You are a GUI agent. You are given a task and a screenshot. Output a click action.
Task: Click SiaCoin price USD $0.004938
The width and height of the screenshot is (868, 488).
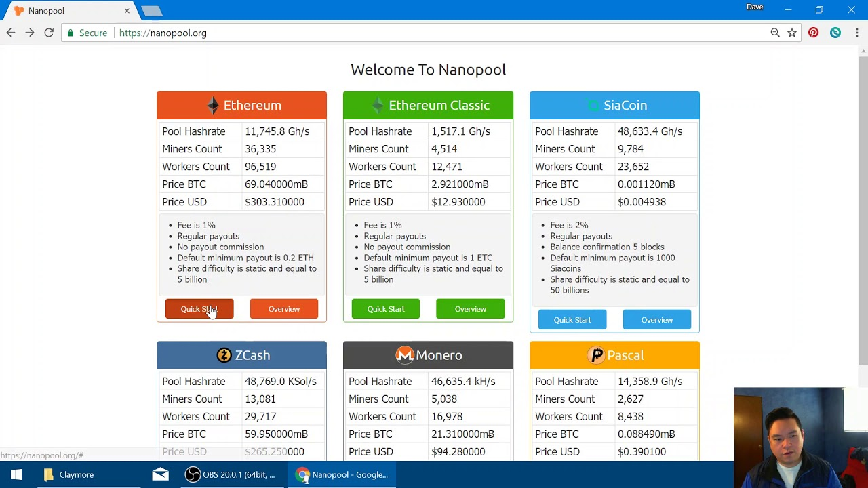point(642,202)
